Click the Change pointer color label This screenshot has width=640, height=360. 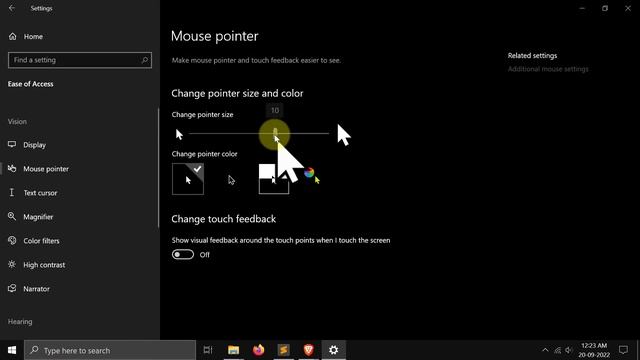204,154
